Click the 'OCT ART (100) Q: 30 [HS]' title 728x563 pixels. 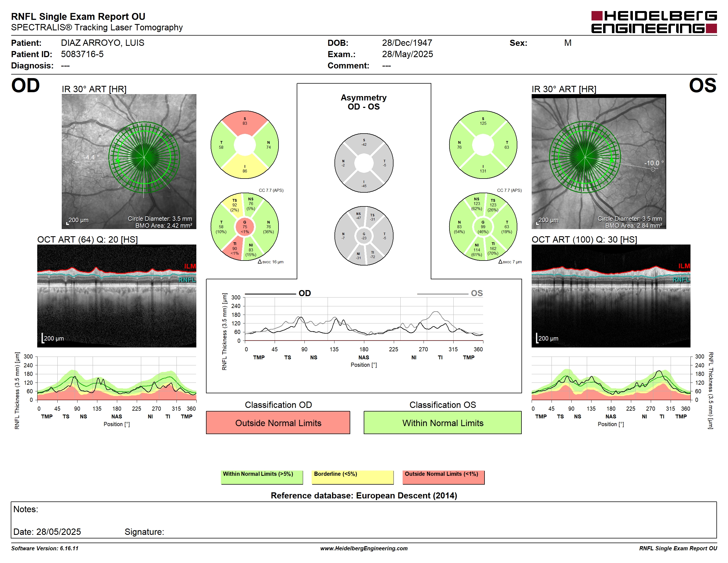pyautogui.click(x=584, y=240)
